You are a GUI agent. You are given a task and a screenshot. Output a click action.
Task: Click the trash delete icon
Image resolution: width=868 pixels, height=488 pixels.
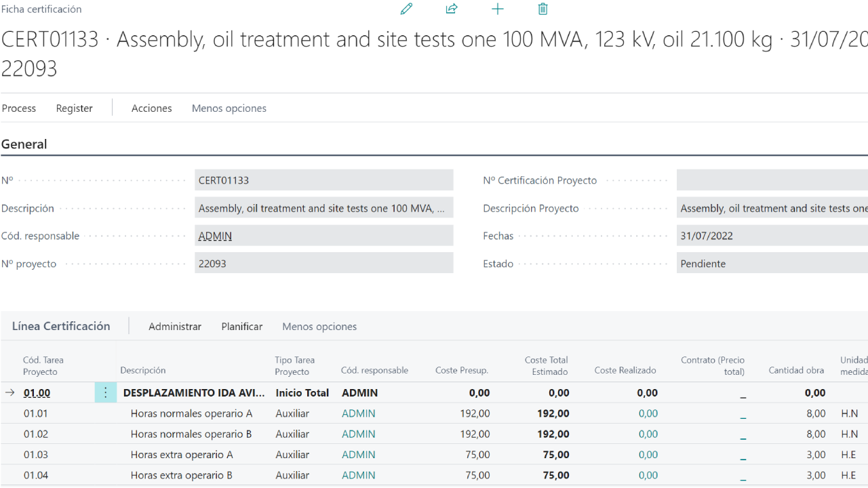pyautogui.click(x=542, y=9)
